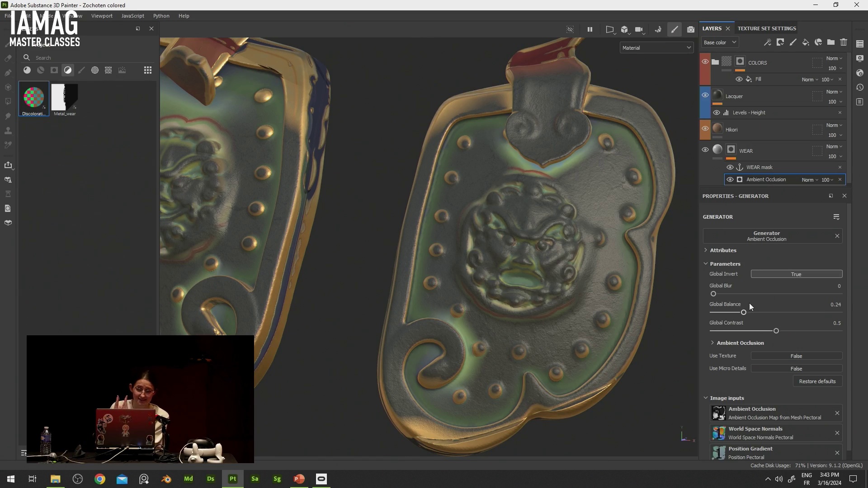The width and height of the screenshot is (868, 488).
Task: Hide the WEAR mask effect
Action: 730,167
